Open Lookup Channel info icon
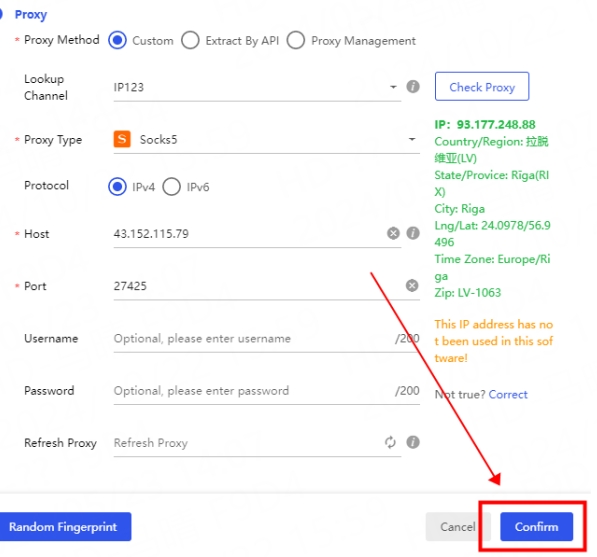597x557 pixels. (x=413, y=86)
